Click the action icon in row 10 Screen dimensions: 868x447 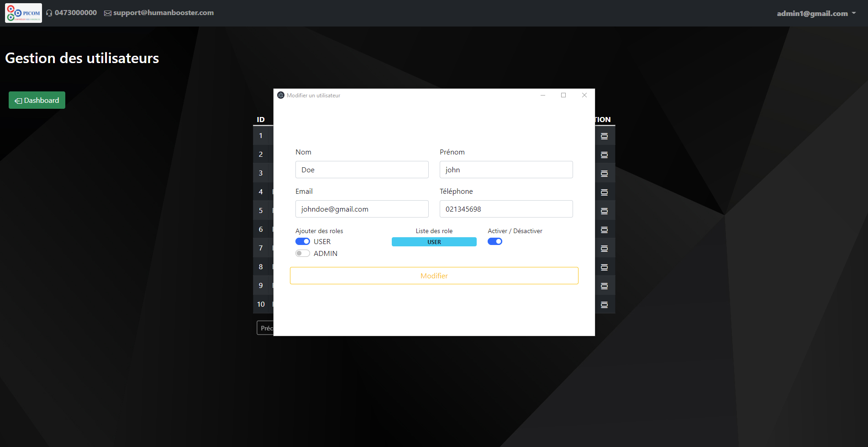click(604, 304)
